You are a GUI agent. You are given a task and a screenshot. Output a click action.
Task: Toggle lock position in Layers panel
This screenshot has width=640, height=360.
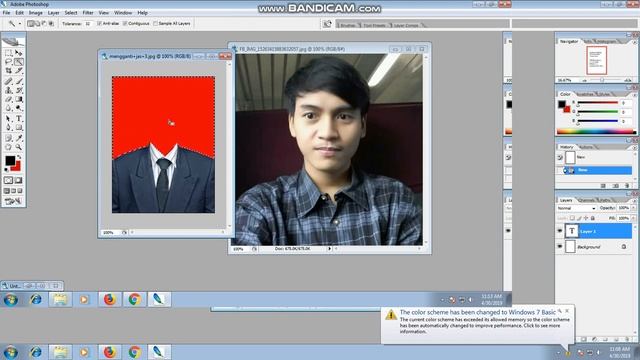tap(586, 218)
